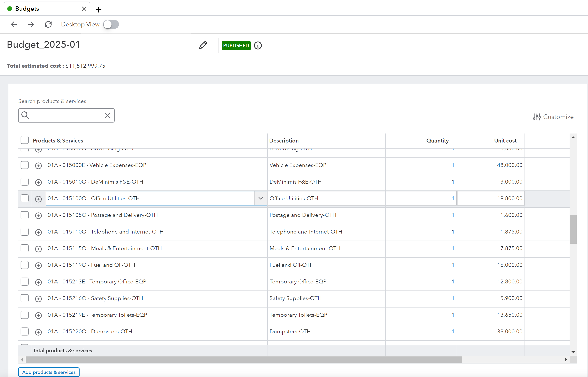Click the pencil edit budget name icon
The width and height of the screenshot is (588, 377).
coord(203,45)
